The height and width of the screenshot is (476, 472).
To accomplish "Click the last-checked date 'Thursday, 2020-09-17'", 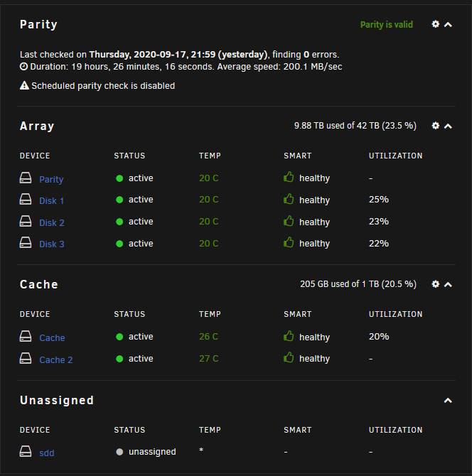I will point(139,55).
